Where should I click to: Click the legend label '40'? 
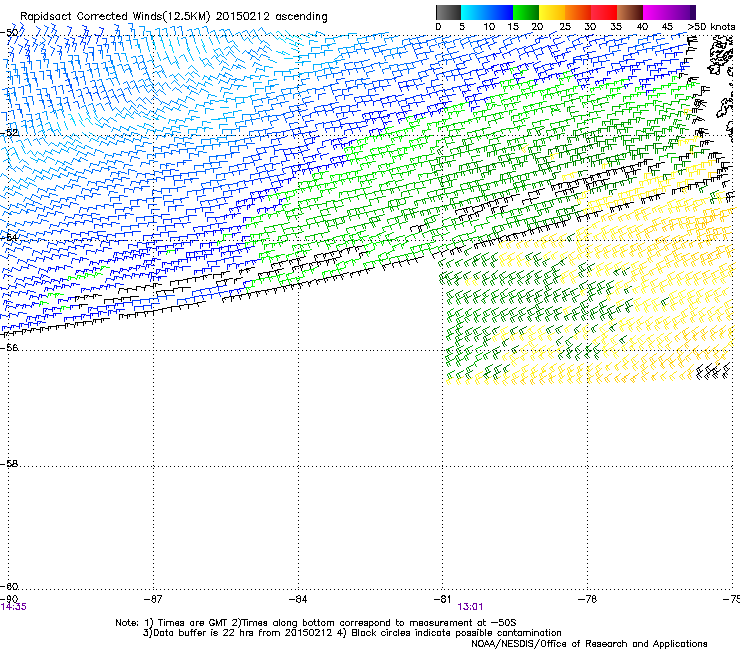[642, 27]
